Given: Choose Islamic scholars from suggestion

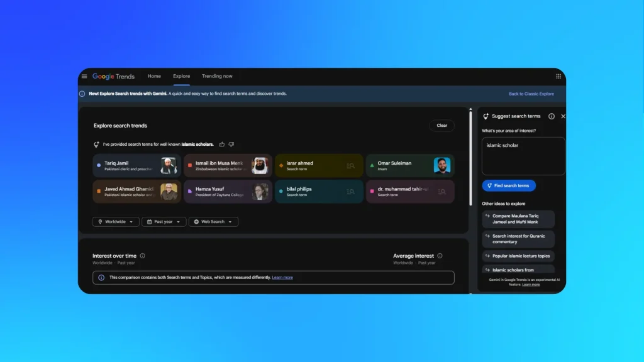Looking at the screenshot, I should tap(518, 270).
